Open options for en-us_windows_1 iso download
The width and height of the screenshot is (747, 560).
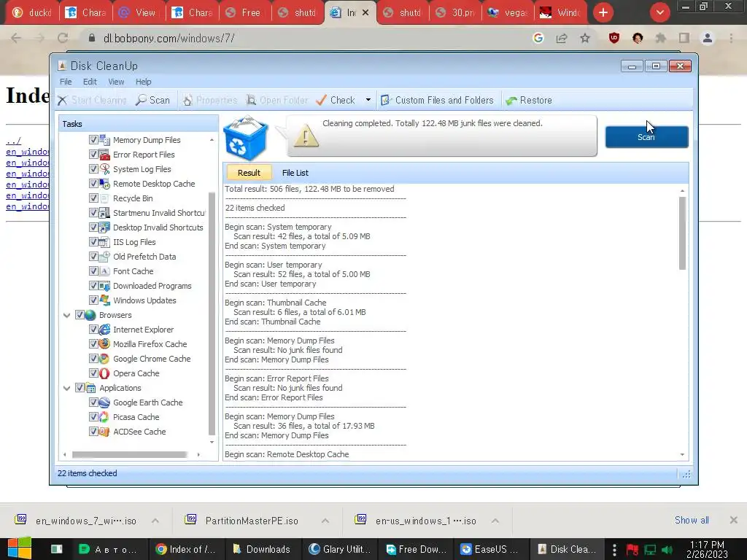[495, 521]
